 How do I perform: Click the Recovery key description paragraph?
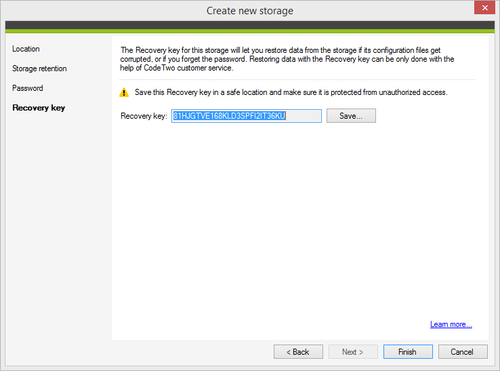pos(287,59)
